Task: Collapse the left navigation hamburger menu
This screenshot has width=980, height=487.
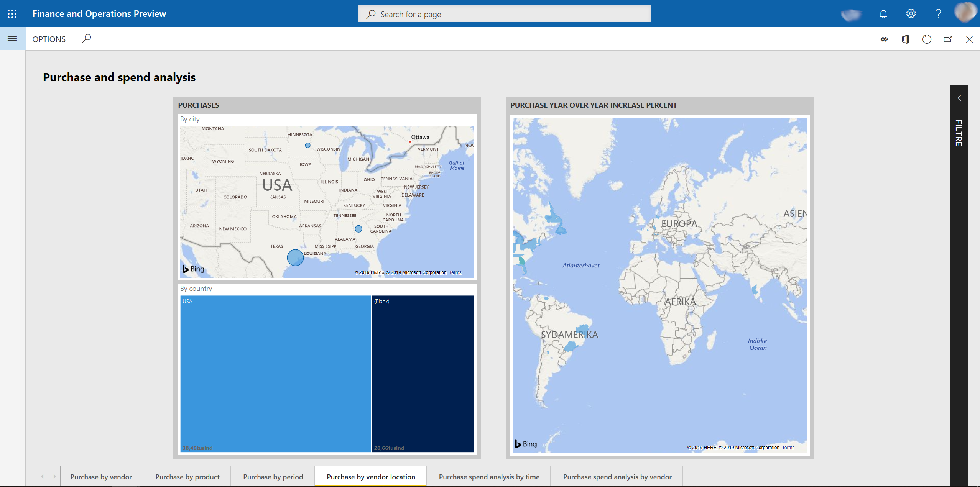Action: coord(13,38)
